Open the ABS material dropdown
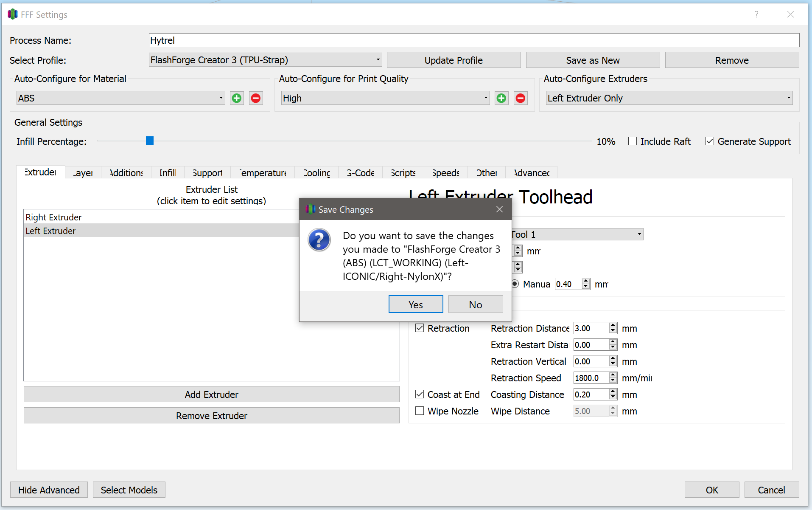The image size is (812, 510). point(120,98)
